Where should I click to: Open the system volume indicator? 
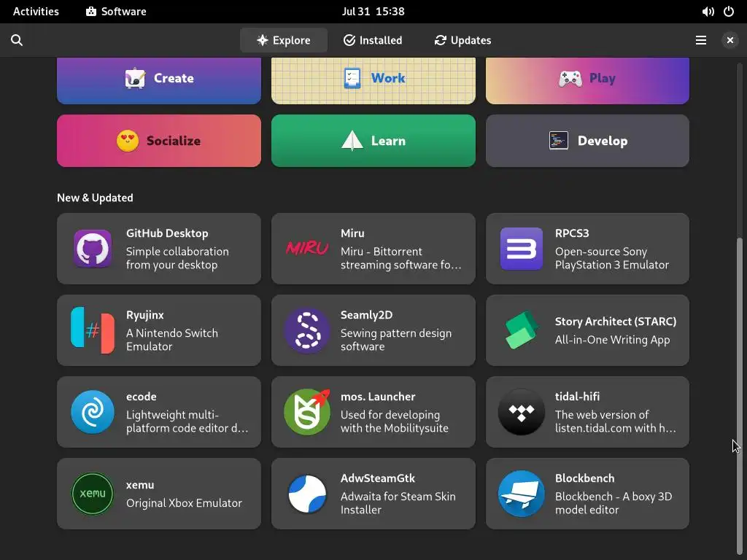708,12
